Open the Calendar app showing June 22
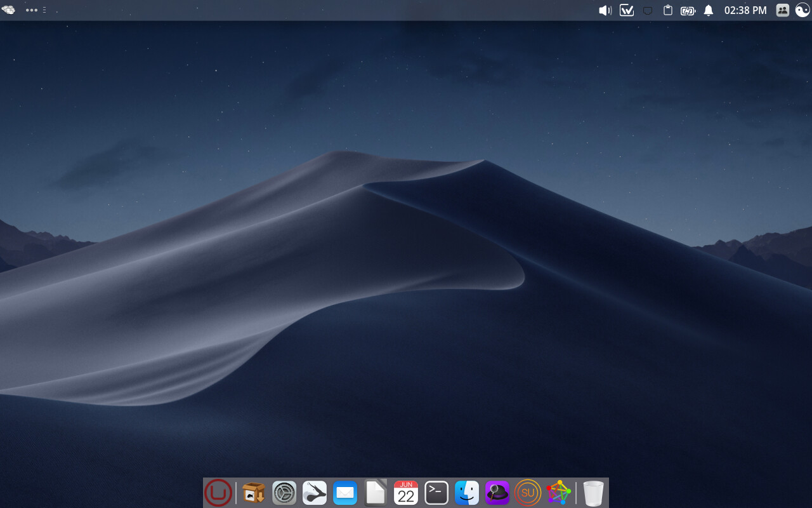The height and width of the screenshot is (508, 812). [405, 492]
